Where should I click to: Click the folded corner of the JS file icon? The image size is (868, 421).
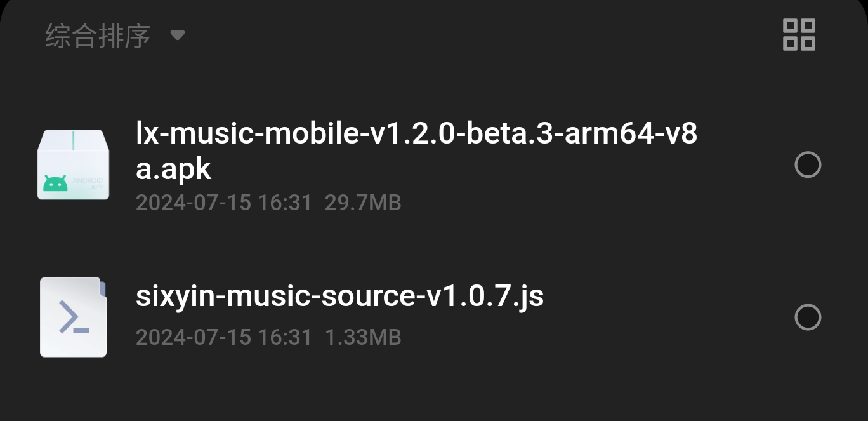(x=102, y=288)
